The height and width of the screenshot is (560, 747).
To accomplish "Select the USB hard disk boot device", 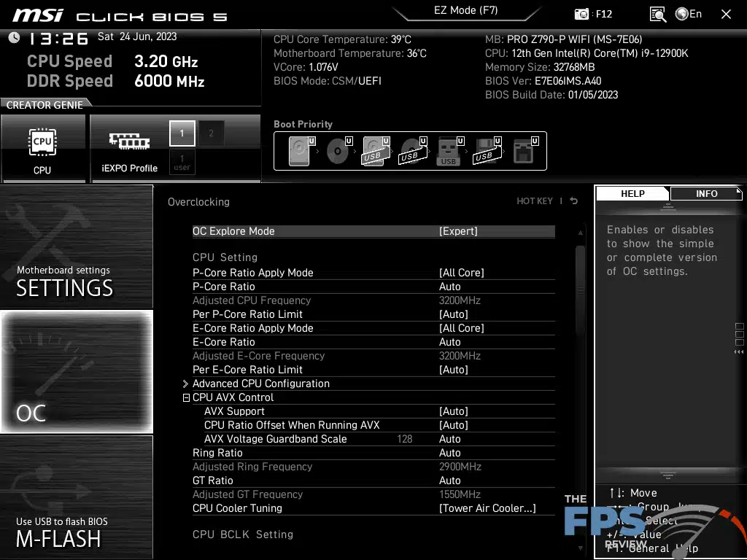I will 376,150.
